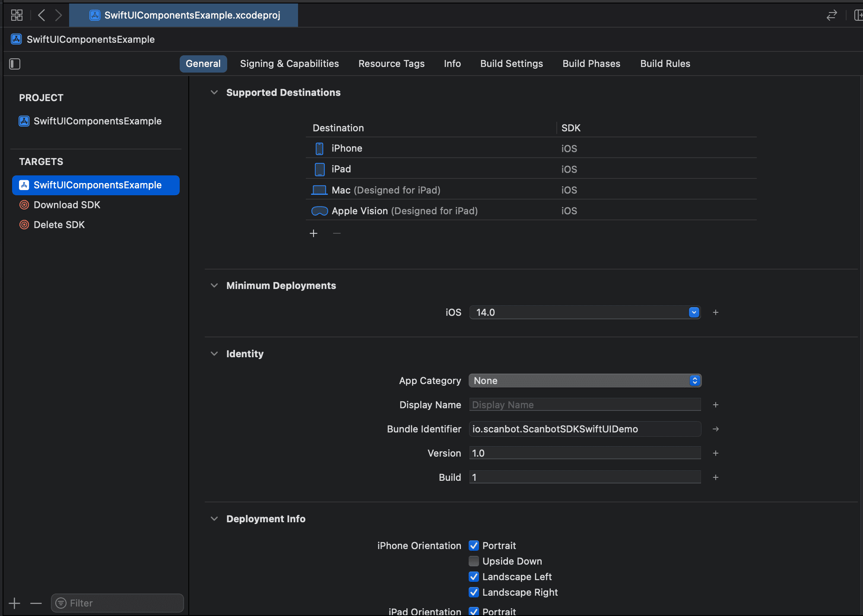Screen dimensions: 863x616
Task: Click the Bundle Identifier input field
Action: [585, 429]
